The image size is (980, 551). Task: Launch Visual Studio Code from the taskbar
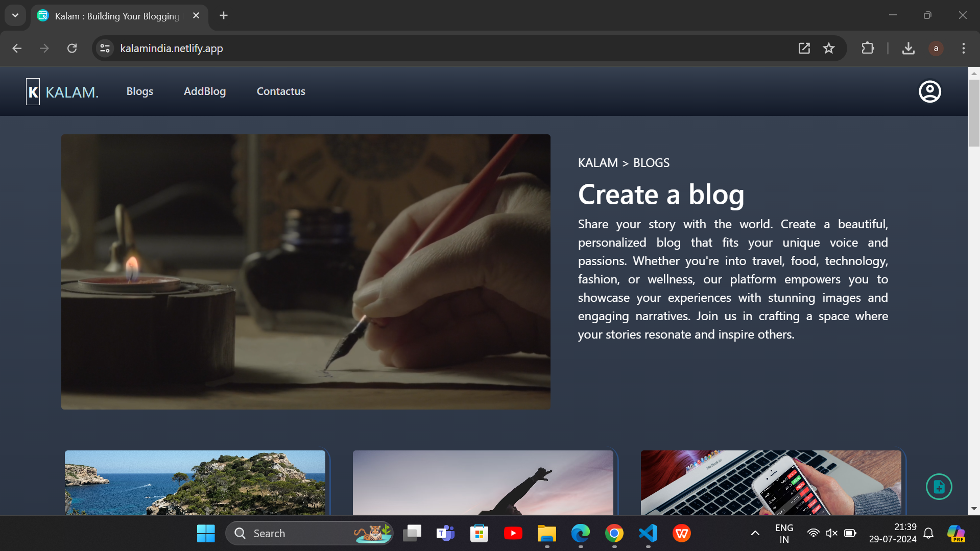648,533
